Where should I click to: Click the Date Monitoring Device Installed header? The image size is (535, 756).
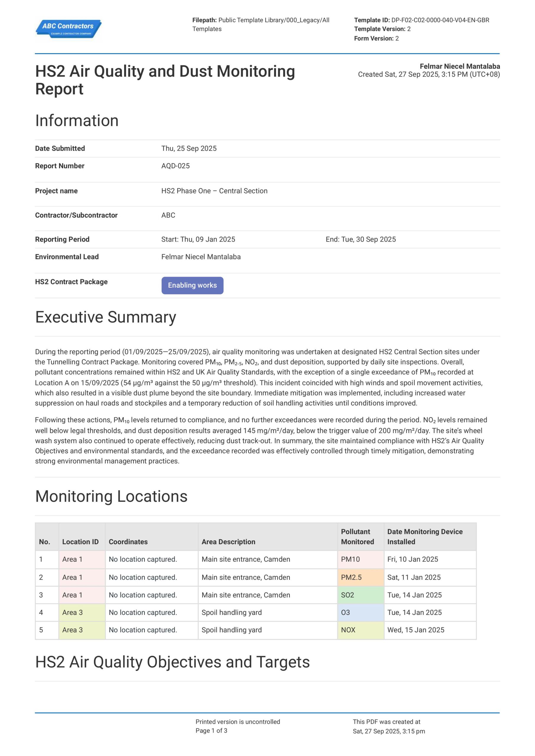pyautogui.click(x=425, y=537)
